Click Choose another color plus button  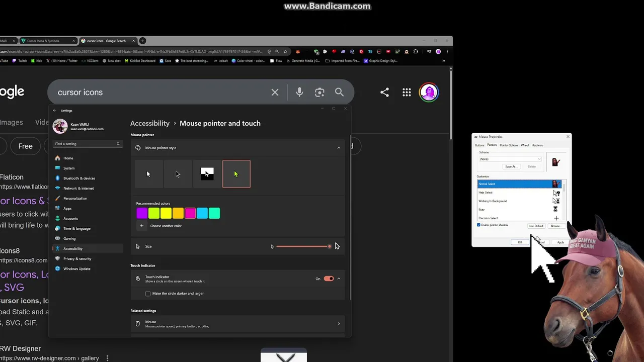tap(141, 226)
